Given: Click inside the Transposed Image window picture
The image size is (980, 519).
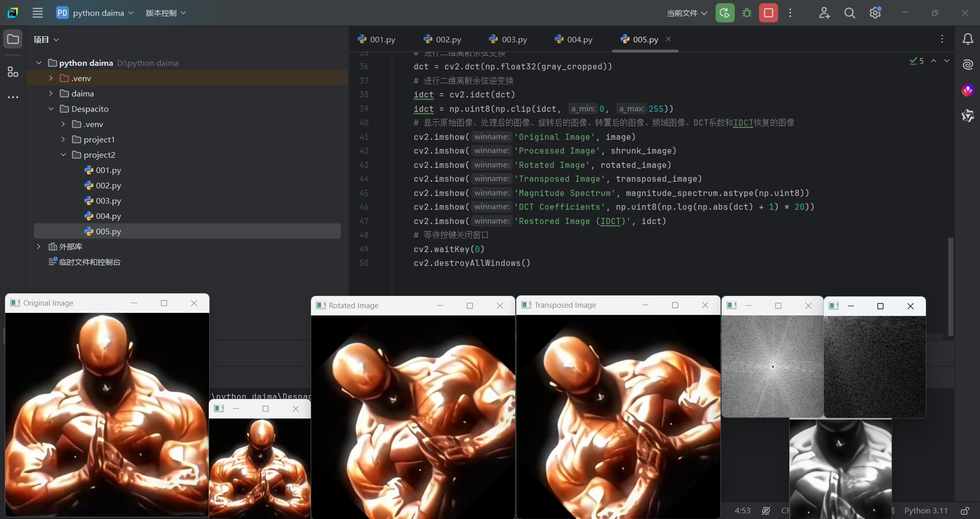Looking at the screenshot, I should [x=618, y=416].
